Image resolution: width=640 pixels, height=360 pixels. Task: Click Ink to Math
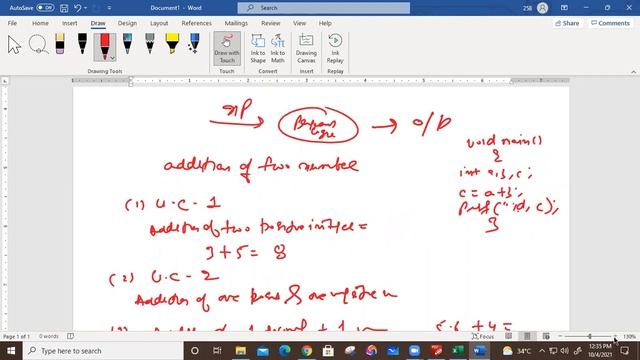point(278,49)
